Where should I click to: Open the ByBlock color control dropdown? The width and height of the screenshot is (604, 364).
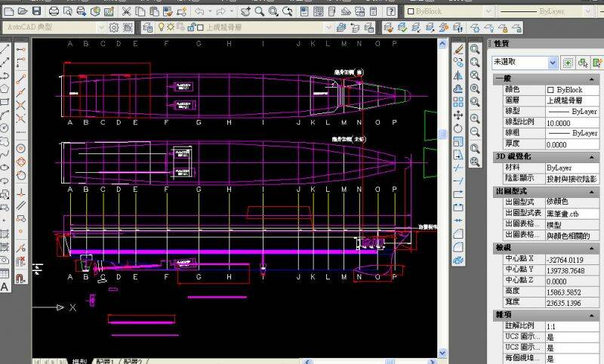tap(451, 12)
